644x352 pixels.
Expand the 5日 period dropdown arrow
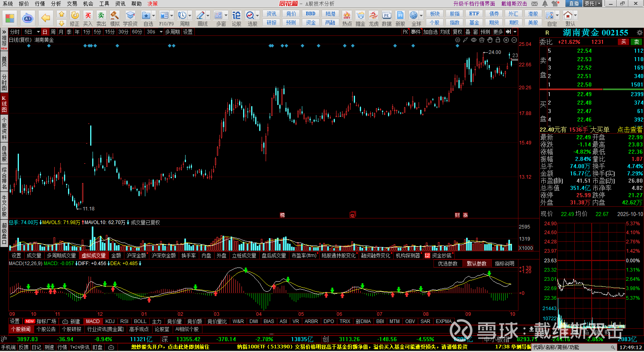point(38,32)
